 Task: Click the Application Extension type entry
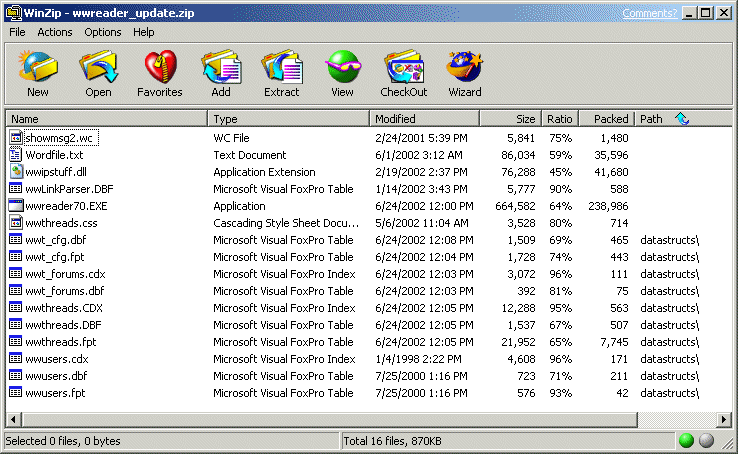click(x=264, y=172)
